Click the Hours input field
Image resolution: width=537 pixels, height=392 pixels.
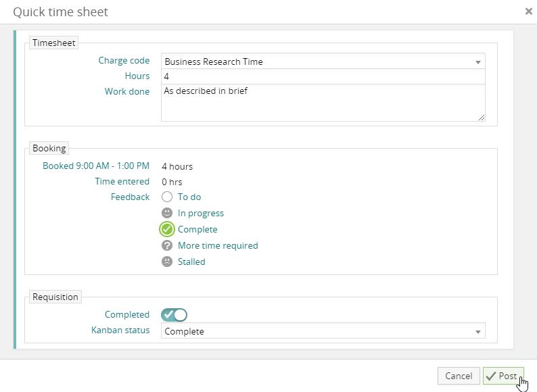click(x=323, y=76)
